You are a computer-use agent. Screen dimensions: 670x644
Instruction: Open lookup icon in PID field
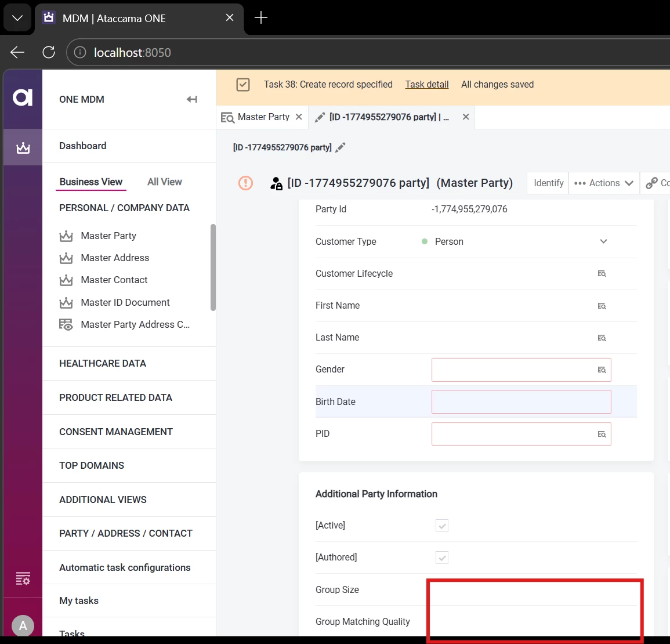[x=602, y=434]
